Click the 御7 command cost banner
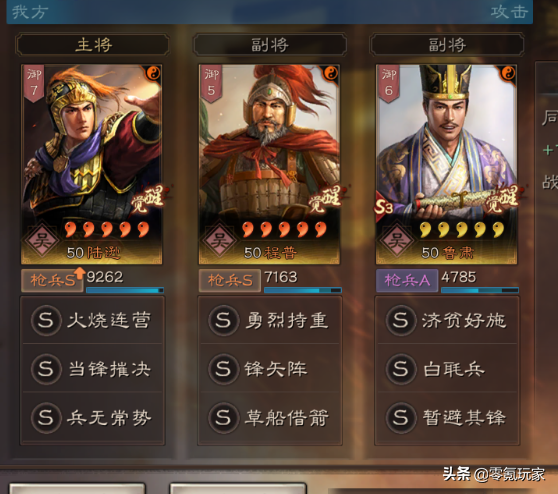 pos(34,84)
